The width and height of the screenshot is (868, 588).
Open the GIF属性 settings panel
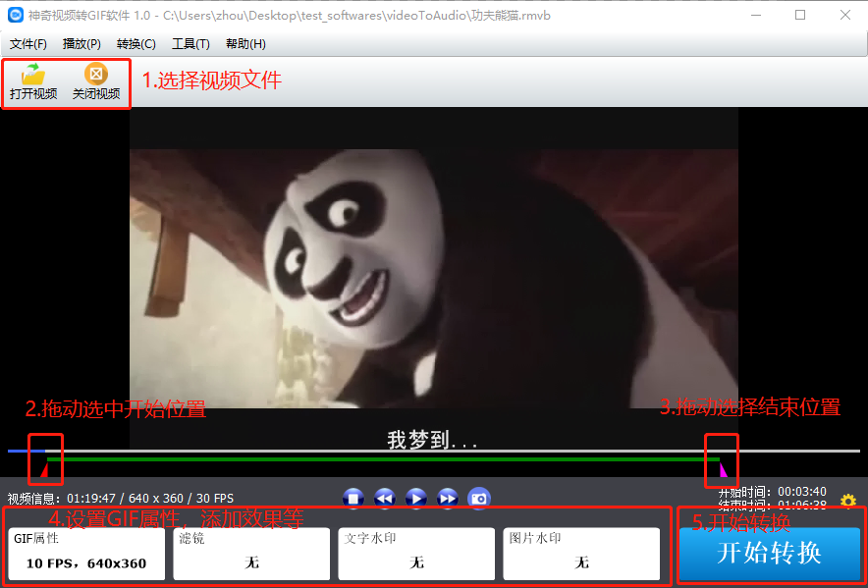85,554
